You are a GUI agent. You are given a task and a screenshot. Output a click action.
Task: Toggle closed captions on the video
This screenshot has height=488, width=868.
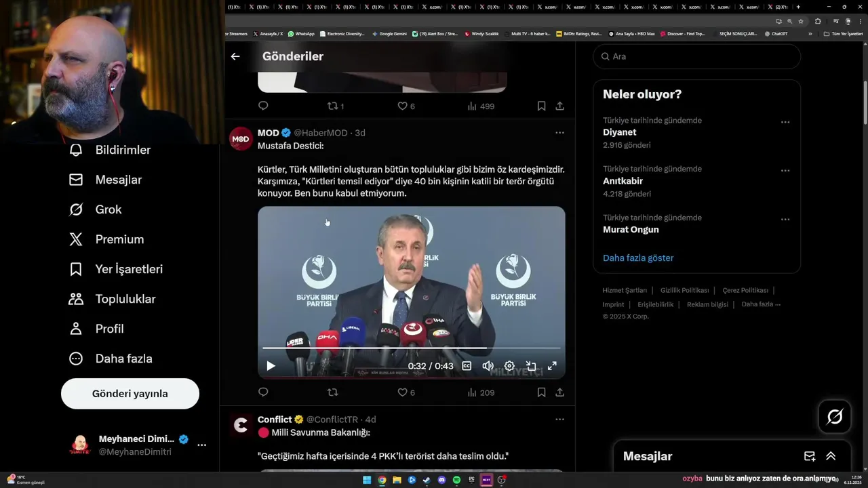click(467, 366)
